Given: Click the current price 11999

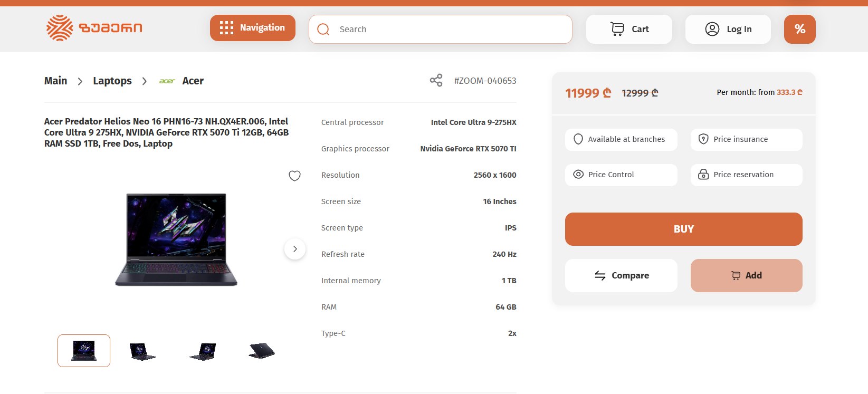Looking at the screenshot, I should (588, 93).
